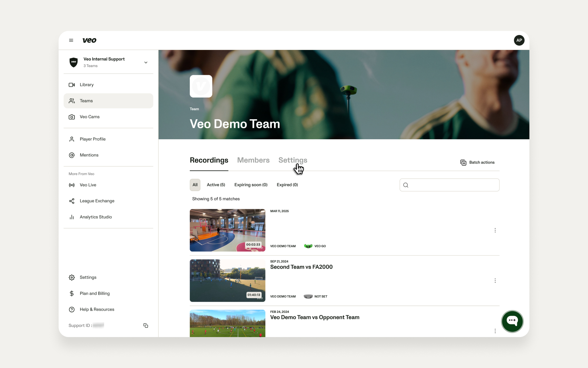Open the chat assistant bubble

[x=512, y=321]
